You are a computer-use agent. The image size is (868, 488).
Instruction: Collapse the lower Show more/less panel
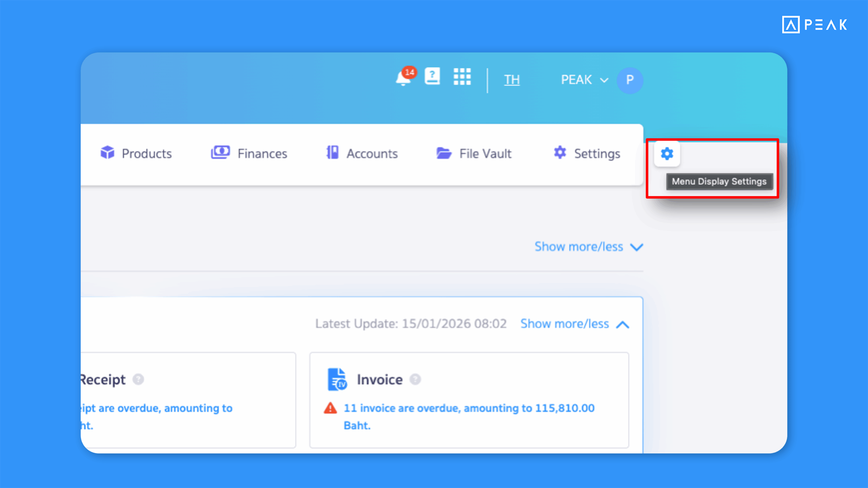[x=575, y=324]
